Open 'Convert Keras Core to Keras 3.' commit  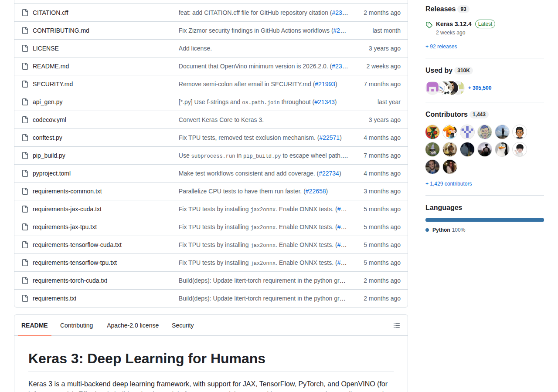pyautogui.click(x=221, y=120)
